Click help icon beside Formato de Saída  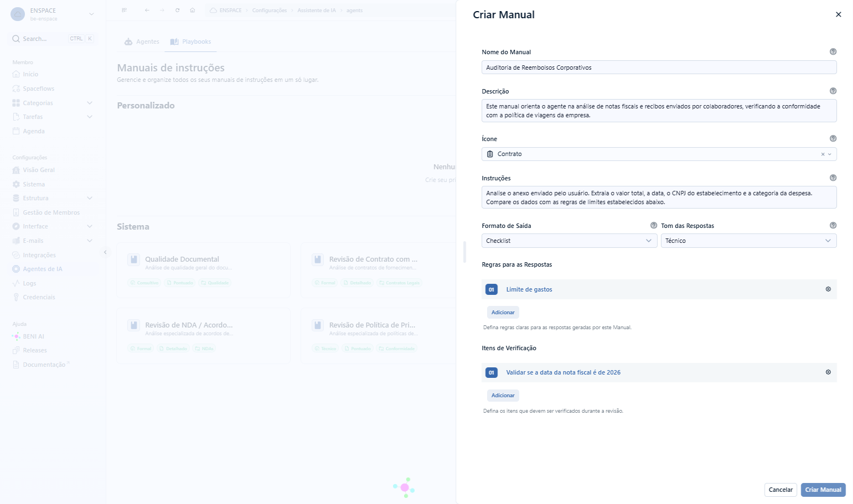pyautogui.click(x=654, y=225)
